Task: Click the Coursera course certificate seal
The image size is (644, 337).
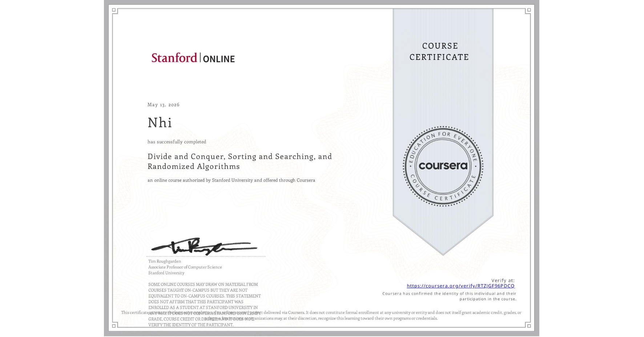Action: 443,166
